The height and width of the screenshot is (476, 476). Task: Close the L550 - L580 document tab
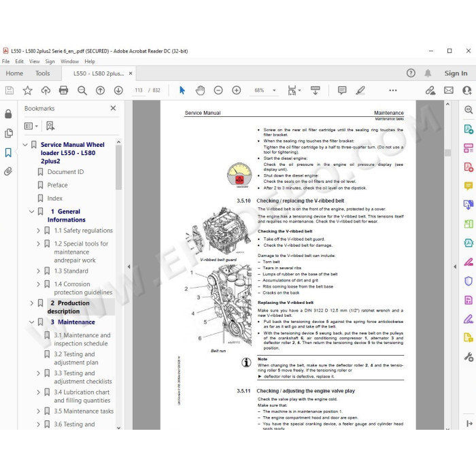click(x=131, y=73)
